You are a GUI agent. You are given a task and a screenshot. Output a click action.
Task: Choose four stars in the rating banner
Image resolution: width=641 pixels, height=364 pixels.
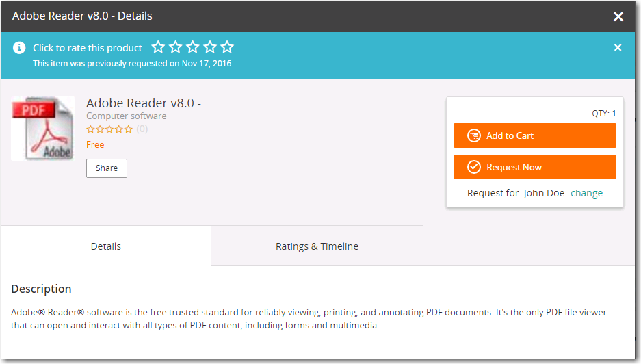coord(210,47)
